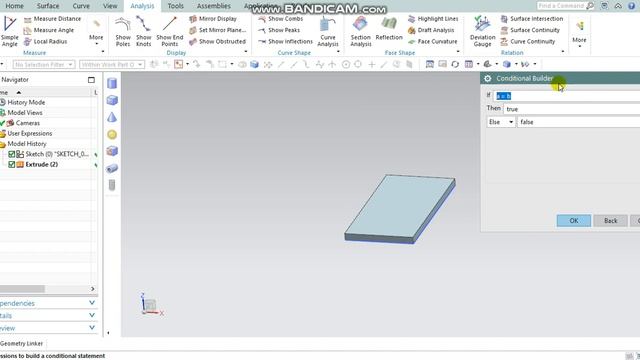
Task: Click Surface Intersection
Action: 532,19
